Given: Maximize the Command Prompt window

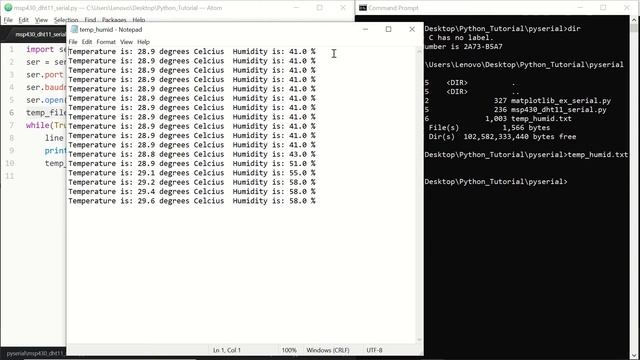Looking at the screenshot, I should point(603,7).
